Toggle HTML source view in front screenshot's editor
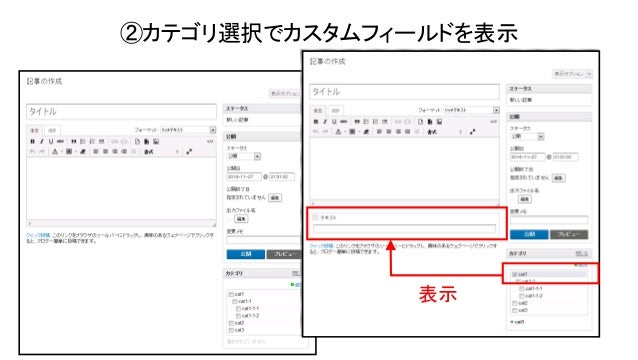Screen dimensions: 638x360 click(494, 122)
